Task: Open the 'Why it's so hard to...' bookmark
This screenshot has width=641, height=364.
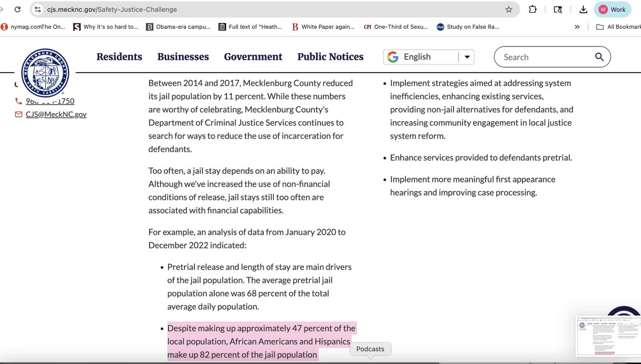Action: 105,27
